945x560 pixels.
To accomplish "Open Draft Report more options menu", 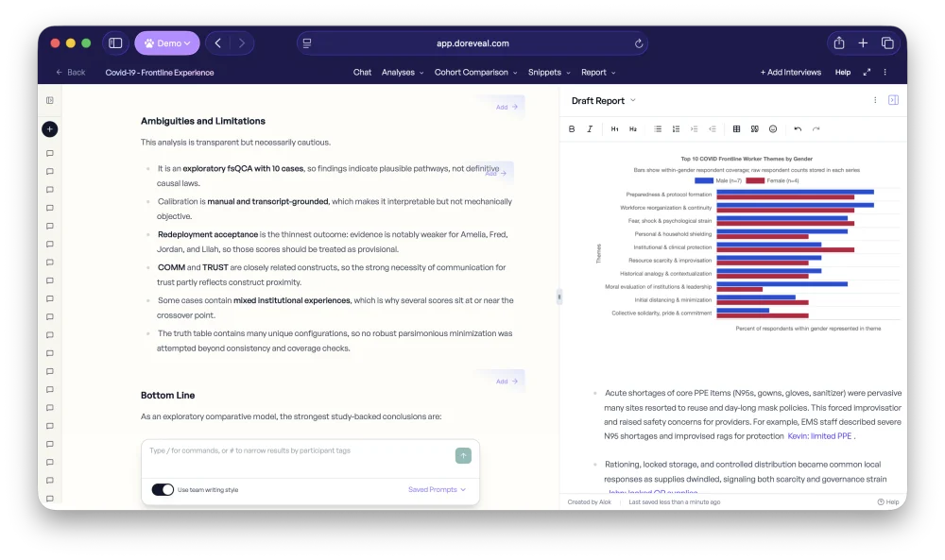I will pyautogui.click(x=875, y=100).
